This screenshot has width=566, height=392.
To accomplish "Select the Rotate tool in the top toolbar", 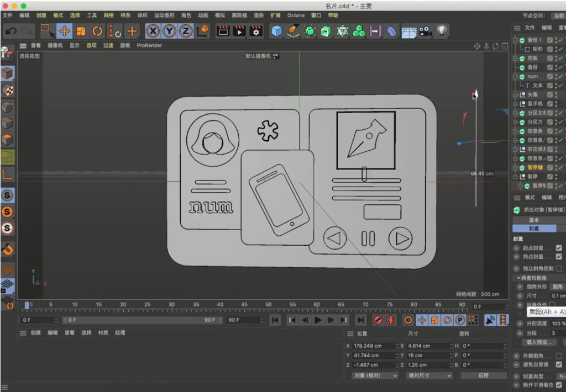I will 97,31.
